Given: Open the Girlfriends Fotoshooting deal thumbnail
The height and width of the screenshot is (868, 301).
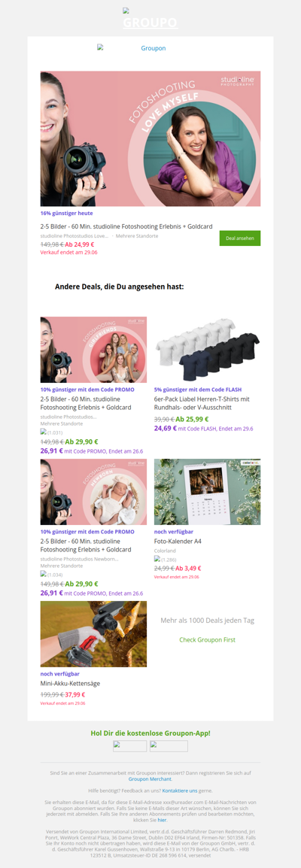Looking at the screenshot, I should 93,349.
